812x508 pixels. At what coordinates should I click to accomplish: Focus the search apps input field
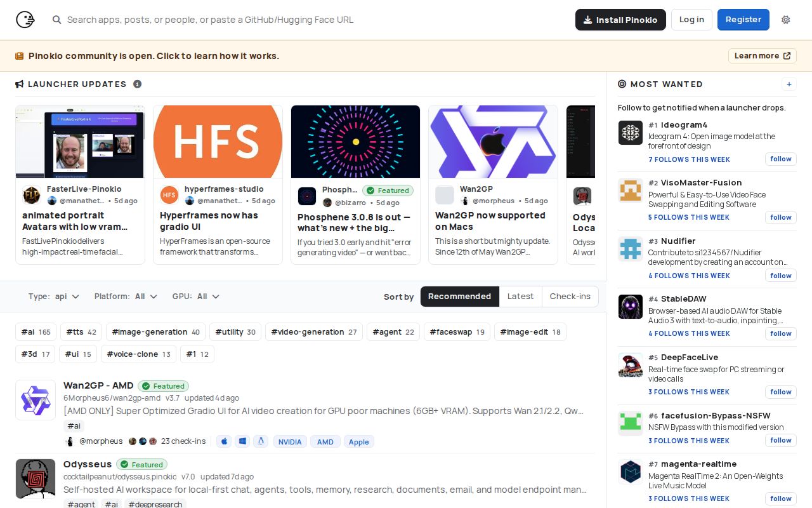(311, 20)
